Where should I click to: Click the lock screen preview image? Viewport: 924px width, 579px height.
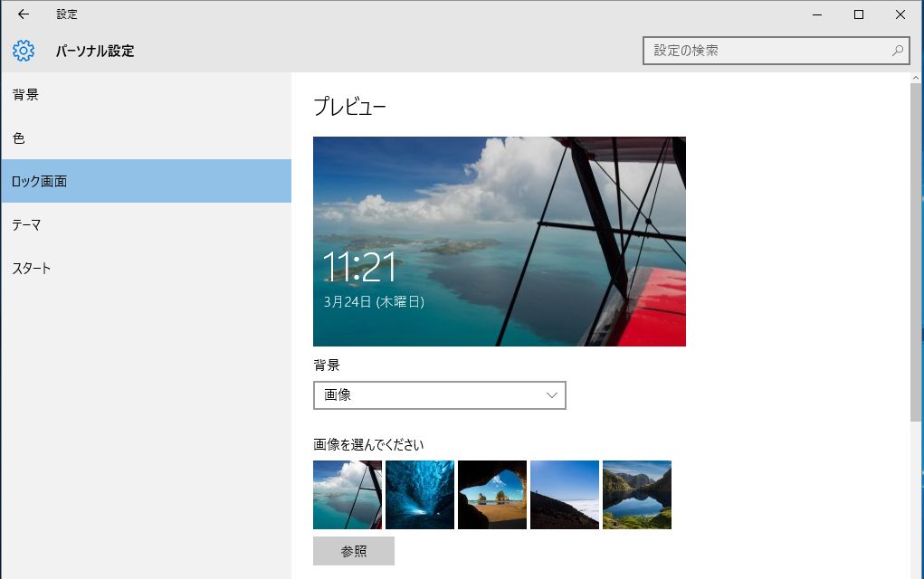click(500, 242)
